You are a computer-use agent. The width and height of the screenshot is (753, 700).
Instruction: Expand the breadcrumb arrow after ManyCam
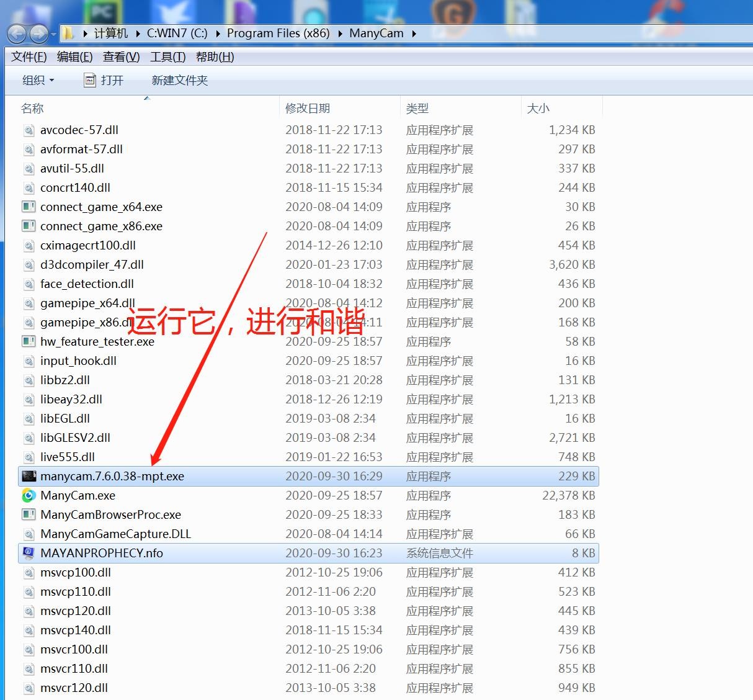(414, 34)
